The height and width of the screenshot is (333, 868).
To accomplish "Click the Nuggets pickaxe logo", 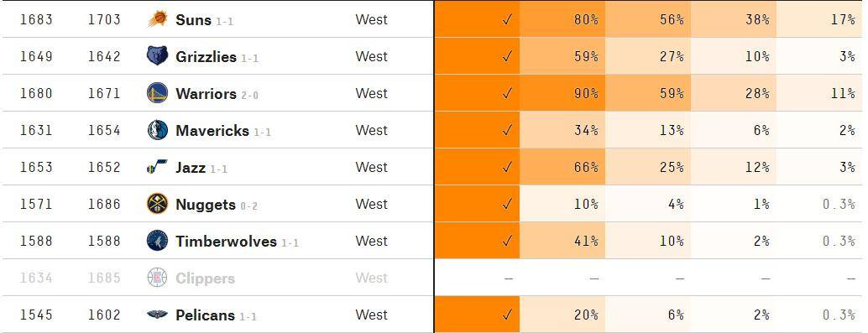I will 157,204.
